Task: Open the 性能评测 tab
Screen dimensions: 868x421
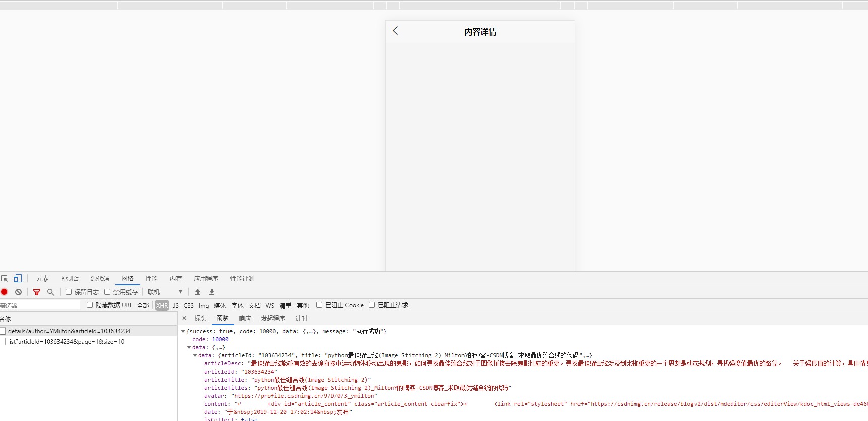Action: [242, 278]
